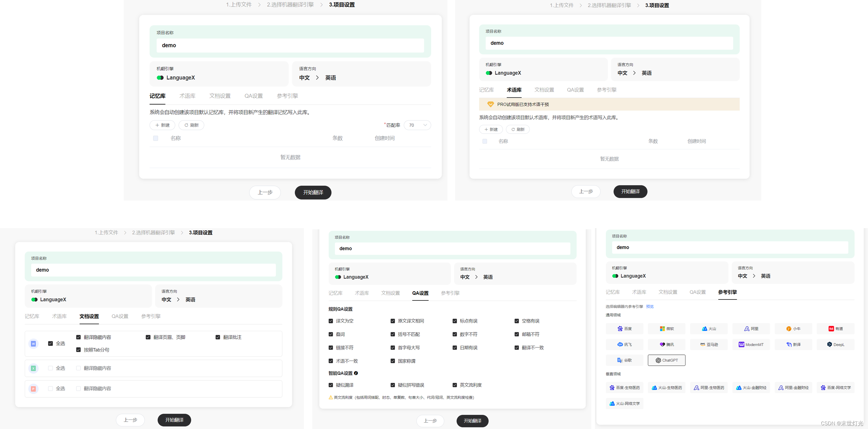Image resolution: width=868 pixels, height=429 pixels.
Task: Select the 微软 Microsoft engine
Action: [x=666, y=328]
